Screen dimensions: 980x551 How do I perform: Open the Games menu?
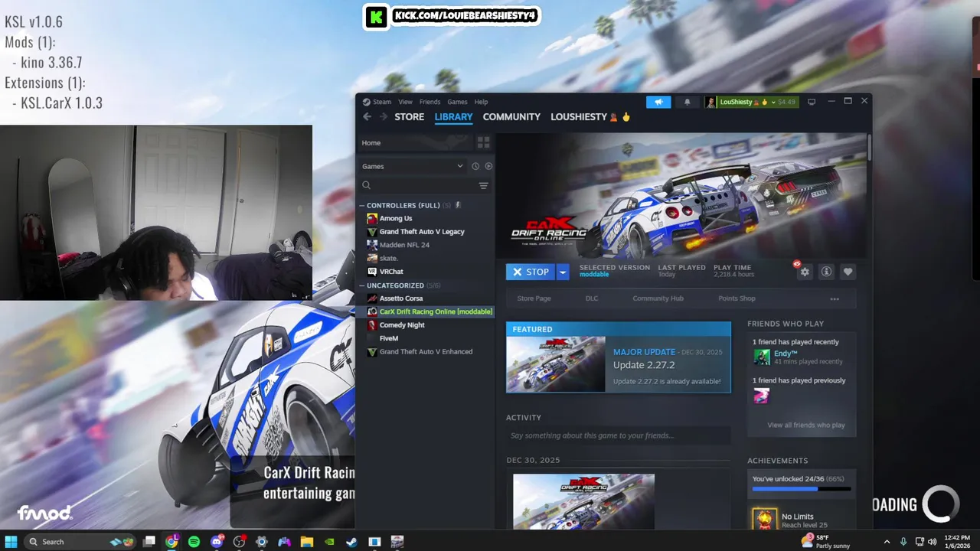[457, 102]
